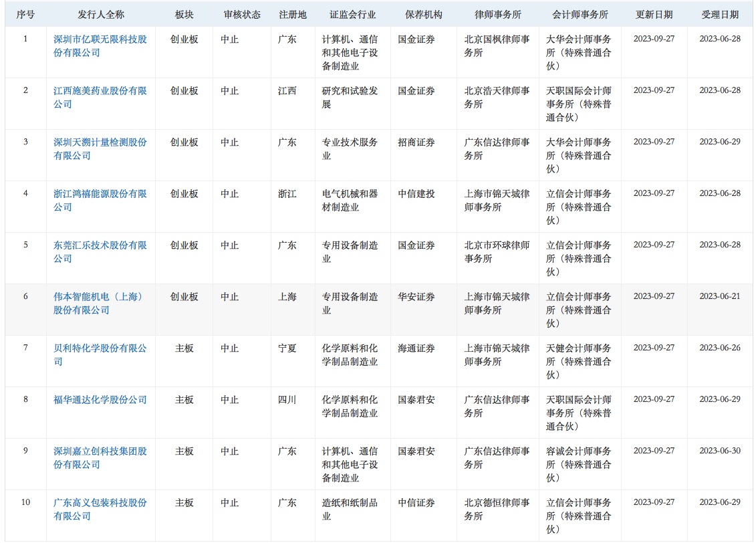Select 容诚会计师事务所 accounting firm cell

[579, 464]
